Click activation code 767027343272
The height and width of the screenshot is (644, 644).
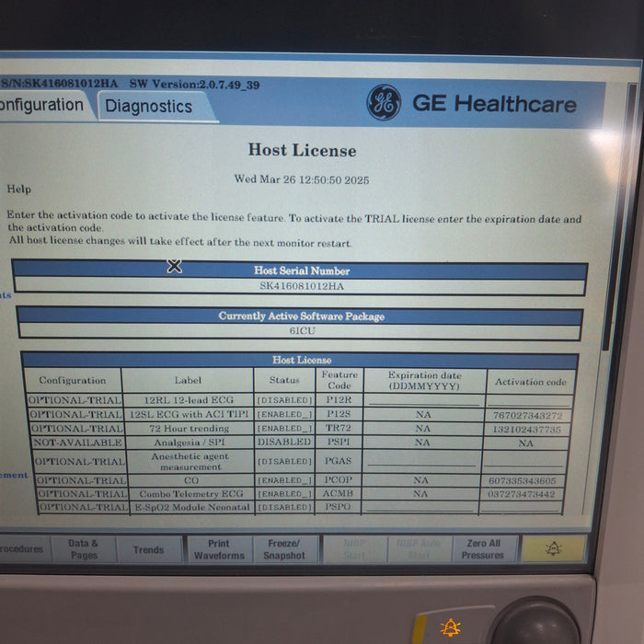pos(527,415)
